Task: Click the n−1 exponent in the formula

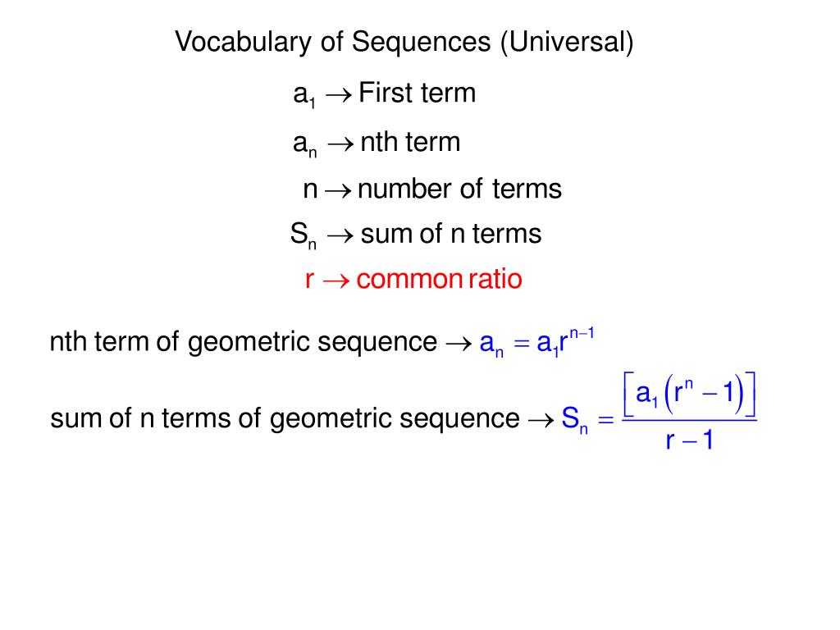Action: point(582,334)
